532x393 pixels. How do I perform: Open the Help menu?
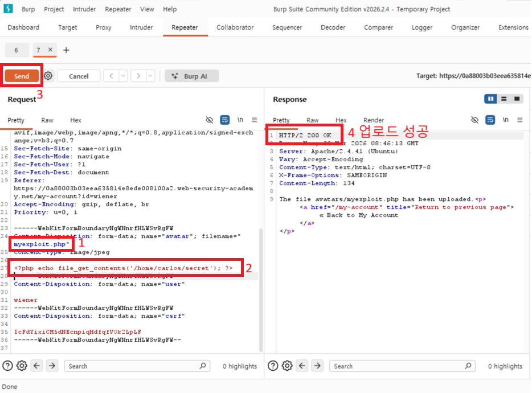point(170,9)
